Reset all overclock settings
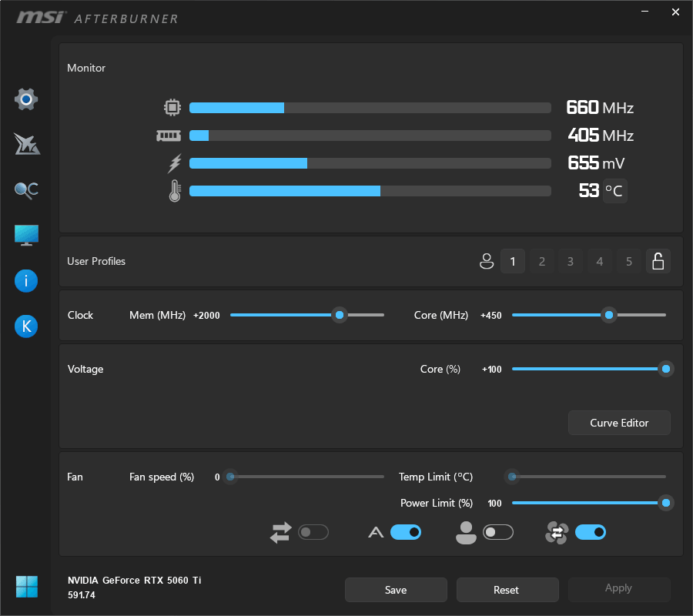Viewport: 693px width, 616px height. pos(507,589)
